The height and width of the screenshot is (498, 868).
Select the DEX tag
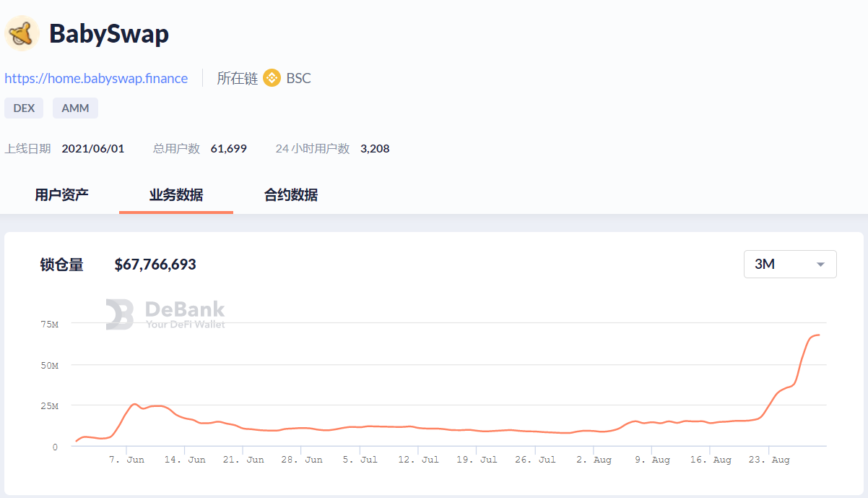pos(24,108)
